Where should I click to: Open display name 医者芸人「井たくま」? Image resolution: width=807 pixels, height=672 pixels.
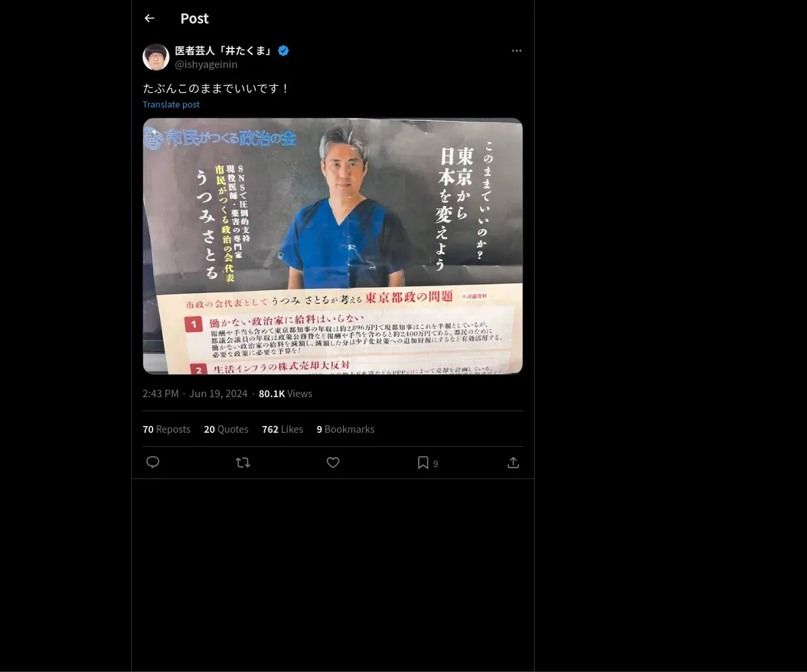224,50
